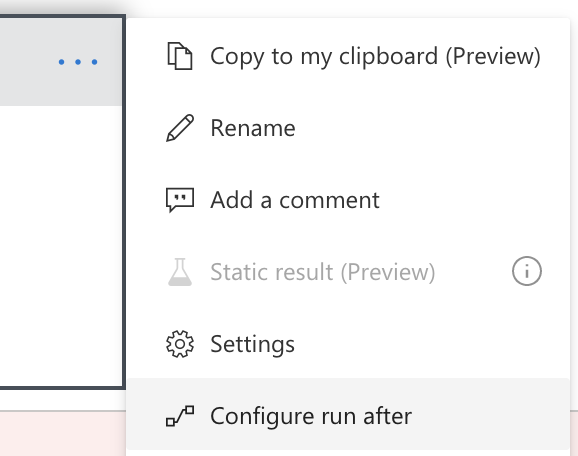
Task: Click the Static result flask icon
Action: pos(180,272)
